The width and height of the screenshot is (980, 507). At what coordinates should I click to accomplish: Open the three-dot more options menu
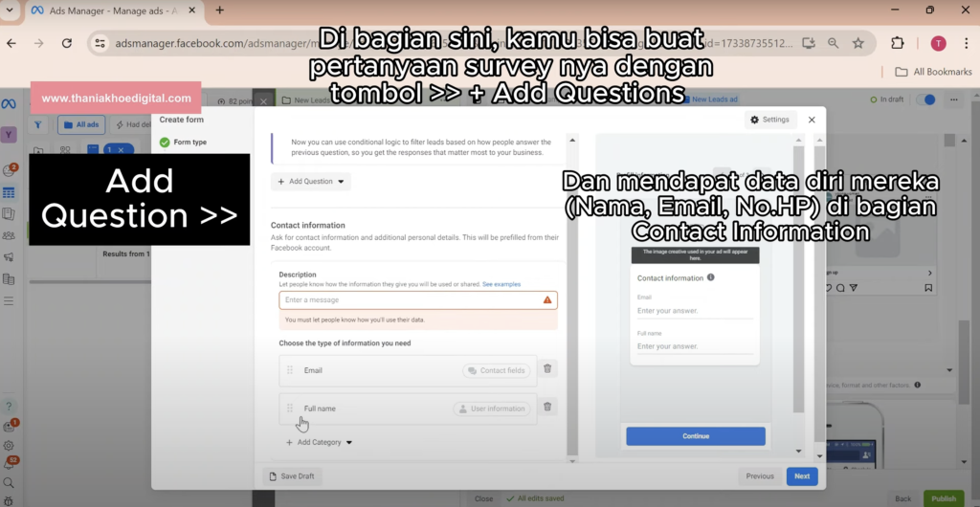click(x=964, y=43)
